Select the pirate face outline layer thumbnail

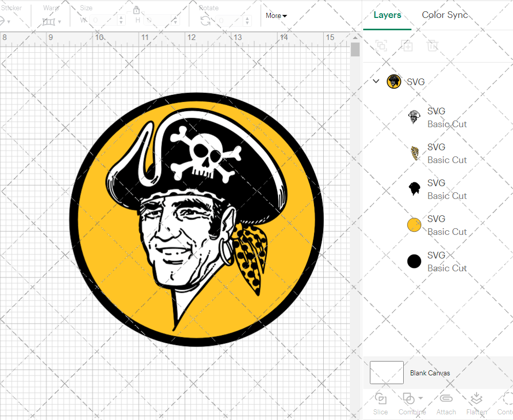pyautogui.click(x=414, y=117)
